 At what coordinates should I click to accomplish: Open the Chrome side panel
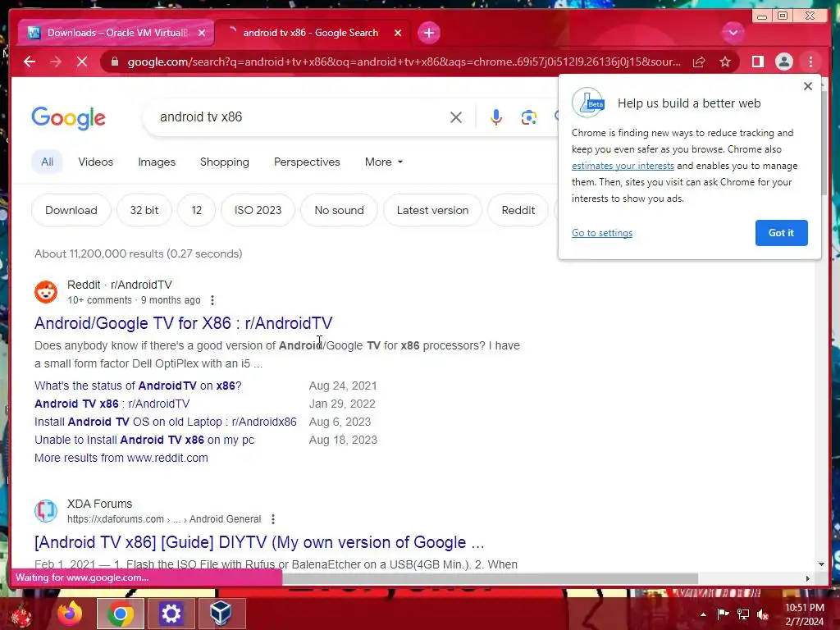point(757,62)
